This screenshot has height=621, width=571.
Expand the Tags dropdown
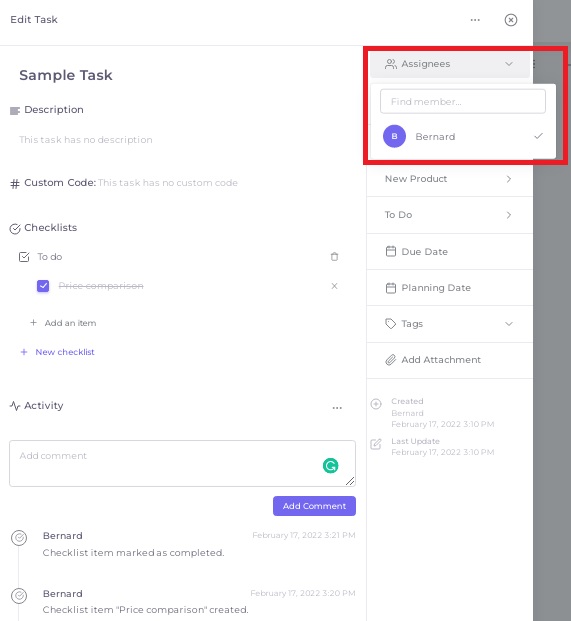point(509,324)
